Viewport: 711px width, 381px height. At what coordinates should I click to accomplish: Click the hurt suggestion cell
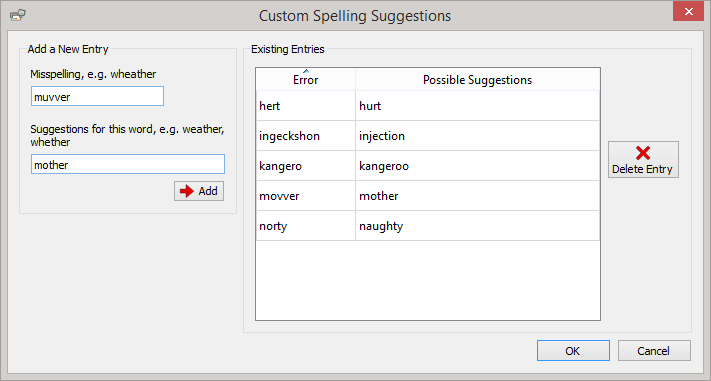pyautogui.click(x=477, y=106)
